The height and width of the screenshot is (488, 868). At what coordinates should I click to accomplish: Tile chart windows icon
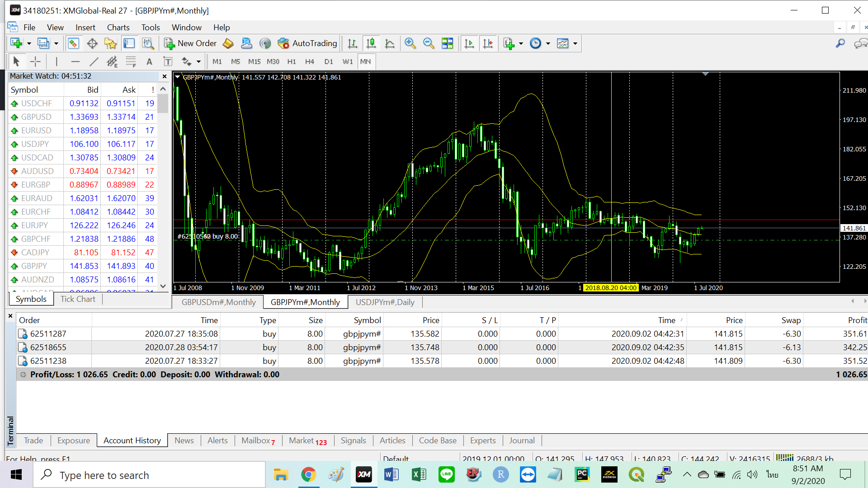(x=448, y=43)
